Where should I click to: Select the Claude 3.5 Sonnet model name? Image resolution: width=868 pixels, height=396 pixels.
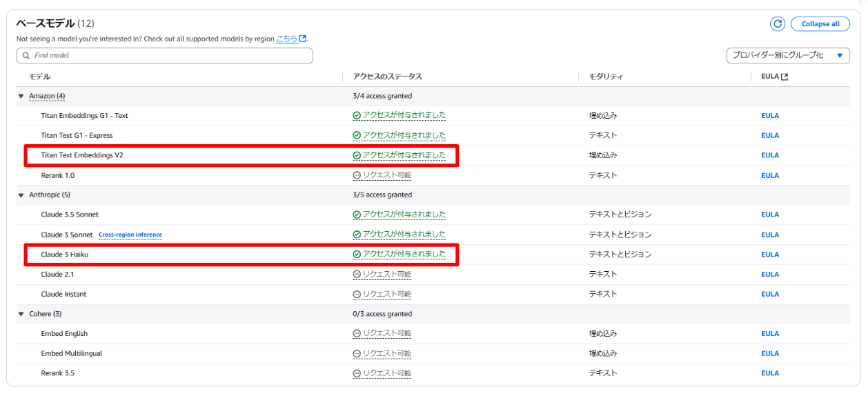point(70,215)
